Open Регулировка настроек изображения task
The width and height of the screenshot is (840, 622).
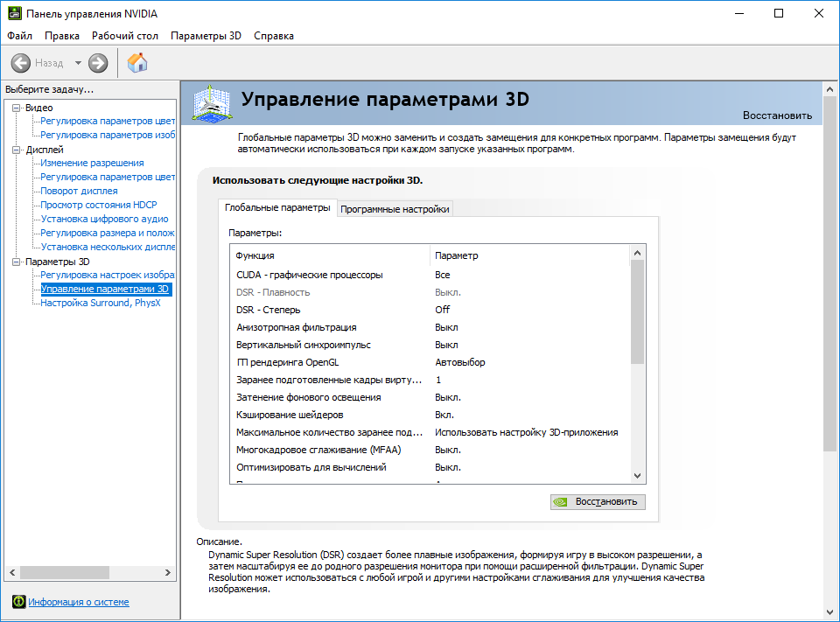click(108, 275)
